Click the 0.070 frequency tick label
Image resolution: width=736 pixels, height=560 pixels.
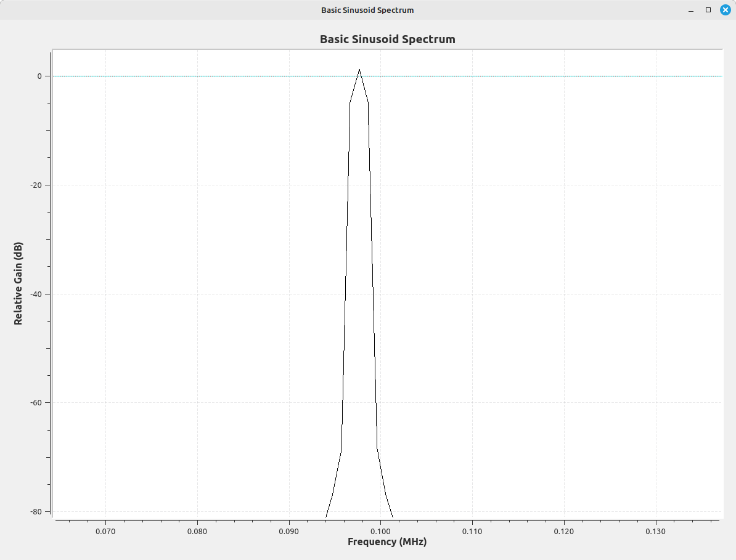pyautogui.click(x=105, y=530)
